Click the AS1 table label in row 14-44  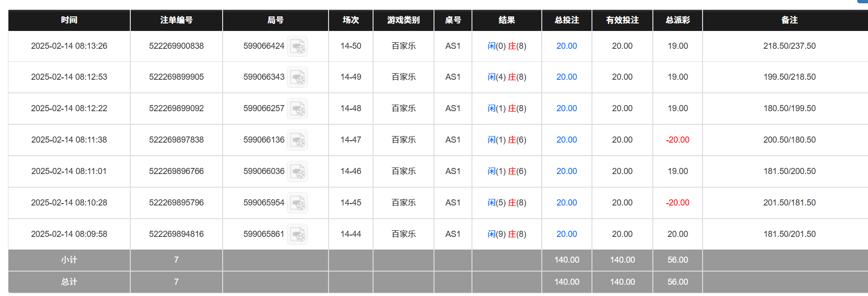click(452, 234)
